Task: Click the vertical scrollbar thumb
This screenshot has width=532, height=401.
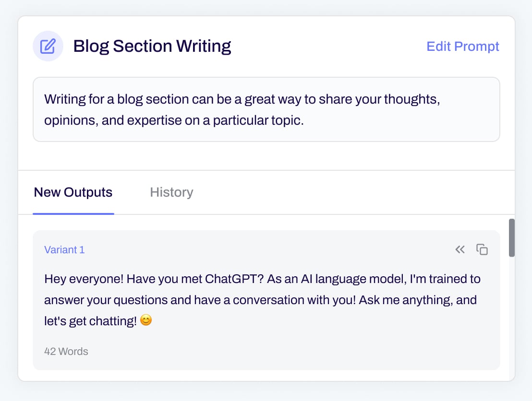Action: (x=512, y=237)
